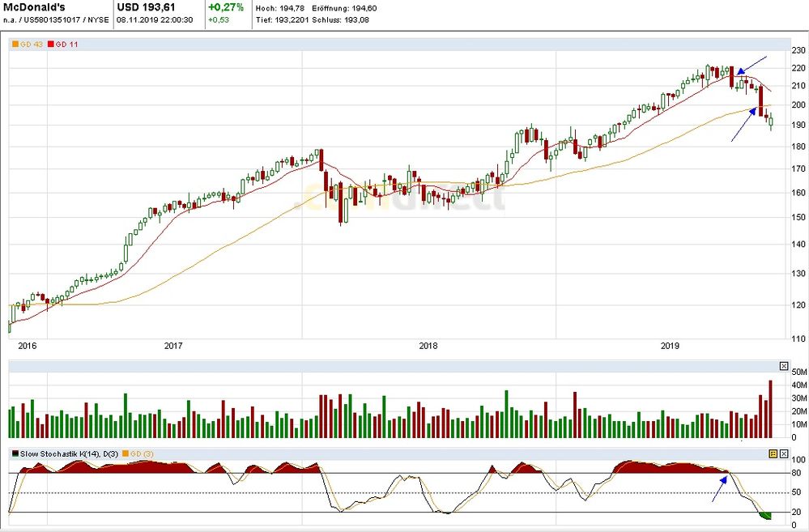Screen dimensions: 809x532
Task: Select the GD 11 legend label
Action: click(x=66, y=45)
